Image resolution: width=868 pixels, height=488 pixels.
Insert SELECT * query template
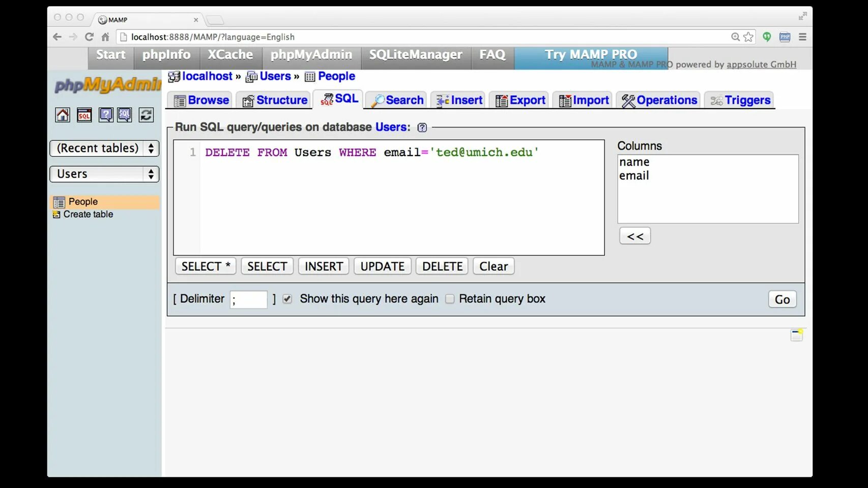tap(206, 266)
